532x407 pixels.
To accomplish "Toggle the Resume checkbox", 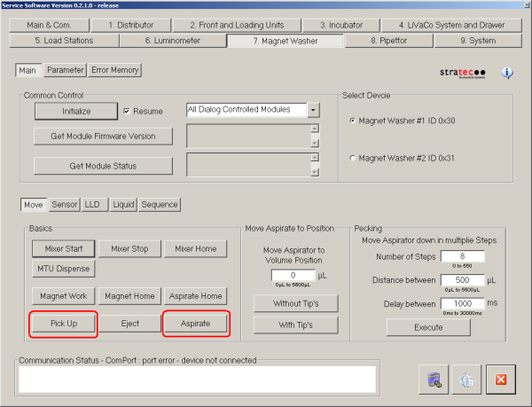I will coord(128,111).
